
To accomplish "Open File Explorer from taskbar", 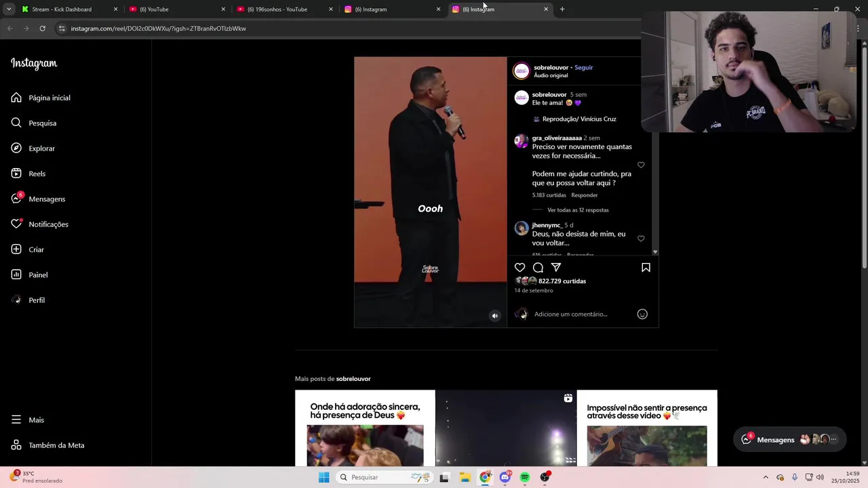I will [x=465, y=477].
